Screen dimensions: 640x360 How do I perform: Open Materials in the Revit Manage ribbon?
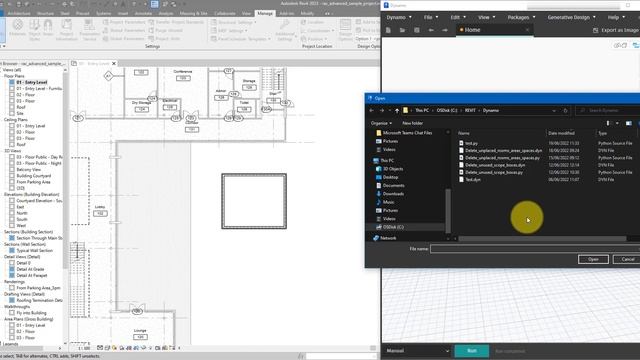tap(18, 29)
